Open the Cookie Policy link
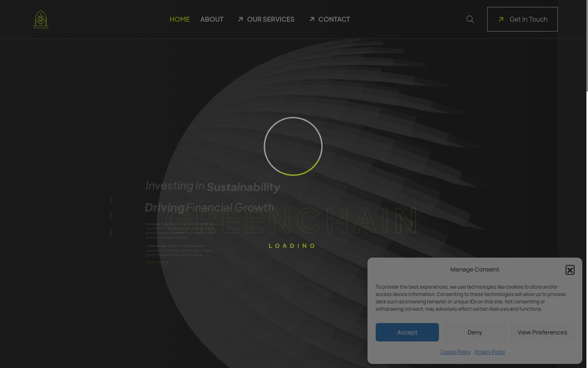Viewport: 588px width, 368px height. click(x=455, y=352)
